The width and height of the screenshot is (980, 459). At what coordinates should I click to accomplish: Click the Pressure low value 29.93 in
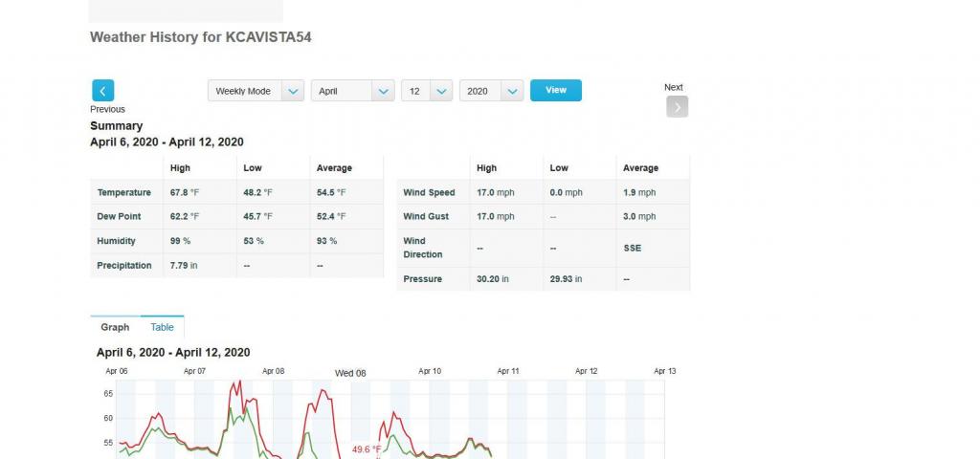click(x=566, y=279)
